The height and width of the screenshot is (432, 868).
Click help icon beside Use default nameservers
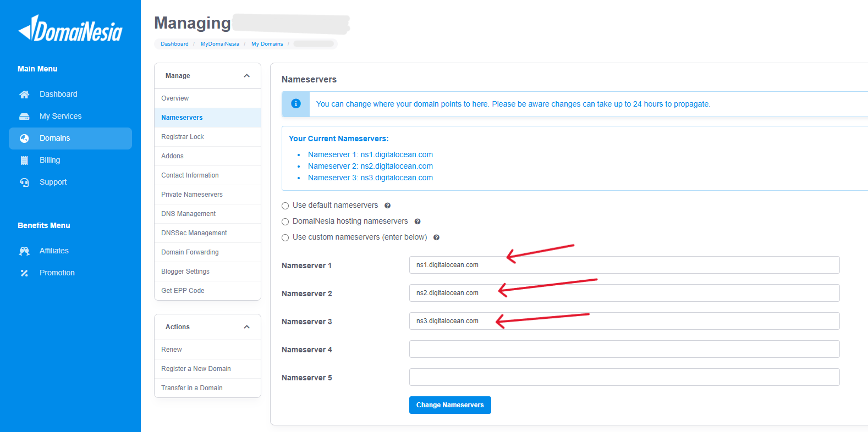[x=387, y=206]
